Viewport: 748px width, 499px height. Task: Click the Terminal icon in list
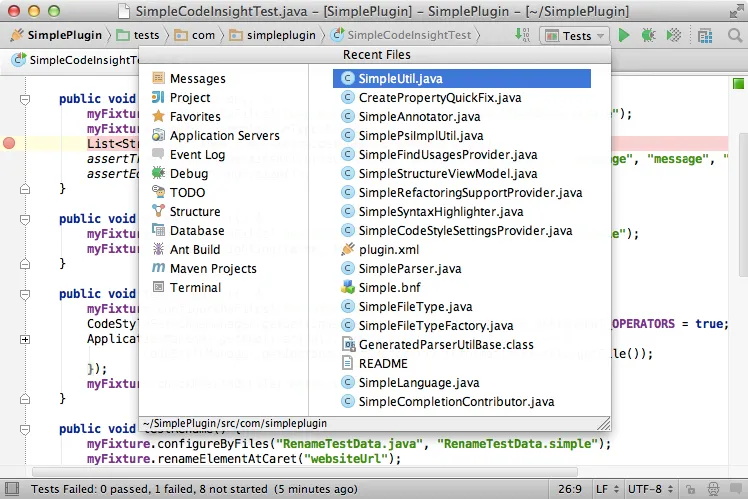pos(158,287)
